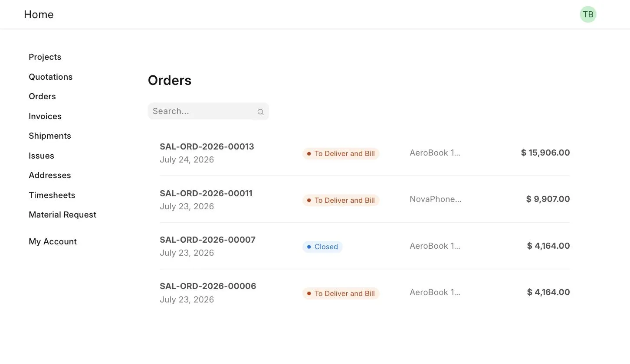Click the search magnifier icon
This screenshot has height=364, width=630.
point(260,112)
